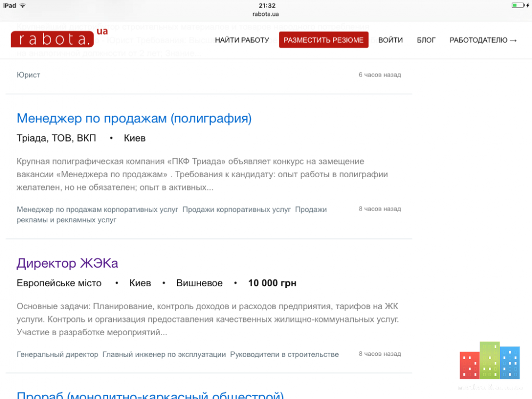Open tag Менеджер по продажам корпоративных услуг
This screenshot has height=399, width=532.
[x=97, y=210]
